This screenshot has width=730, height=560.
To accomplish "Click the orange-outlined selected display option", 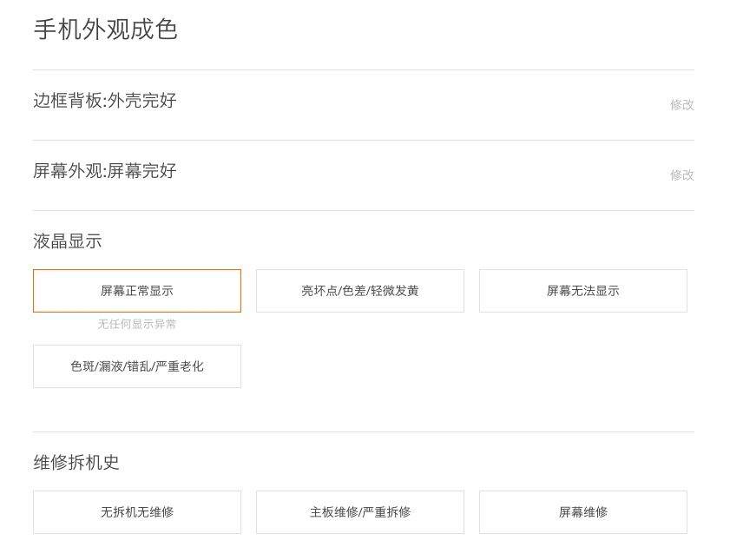I will coord(137,291).
